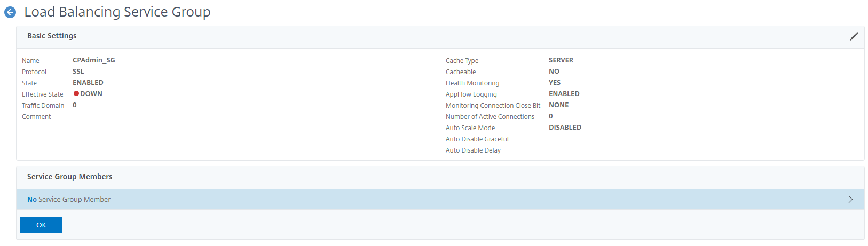Click the Load Balancing Service Group title

point(117,12)
